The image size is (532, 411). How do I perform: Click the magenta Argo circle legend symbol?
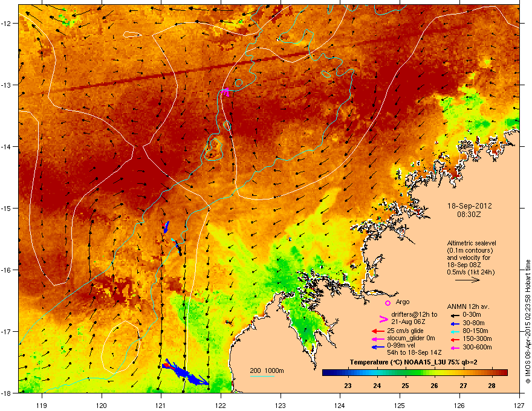[x=388, y=303]
